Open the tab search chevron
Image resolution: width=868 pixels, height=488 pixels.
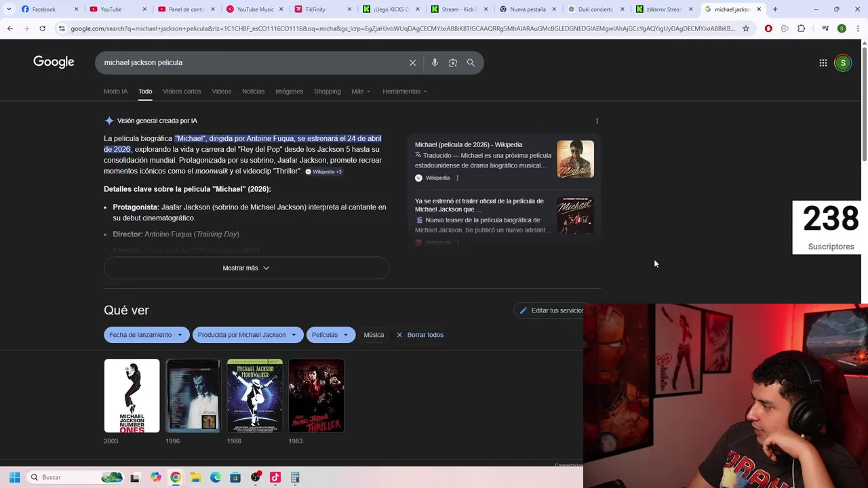pyautogui.click(x=8, y=9)
